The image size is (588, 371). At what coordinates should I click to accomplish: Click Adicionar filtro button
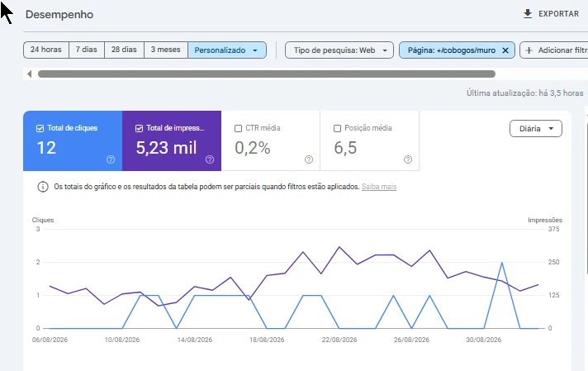tap(554, 50)
